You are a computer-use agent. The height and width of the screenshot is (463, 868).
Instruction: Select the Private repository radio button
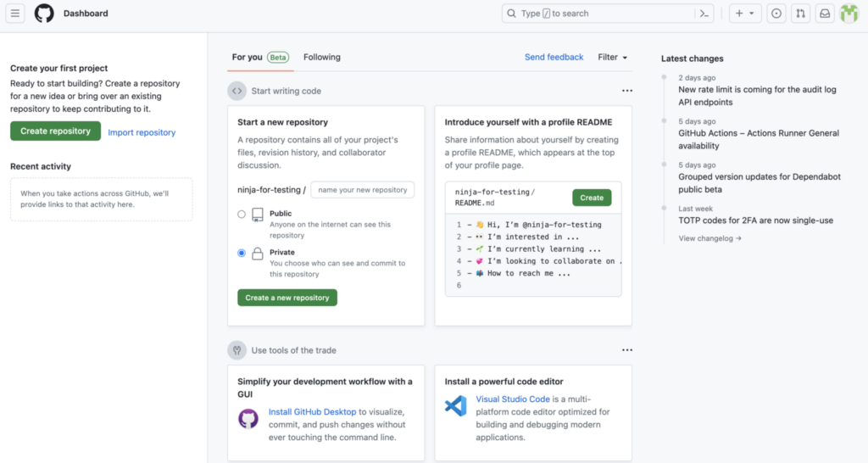(x=242, y=253)
